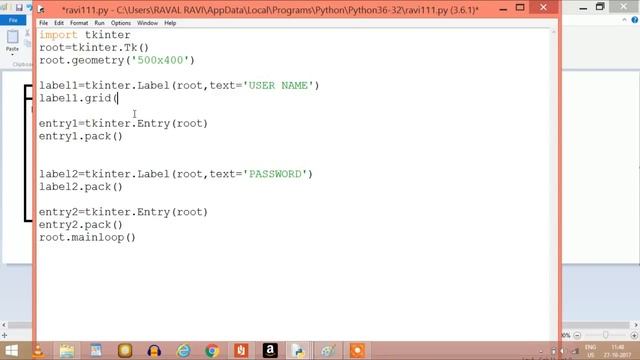Maximize the IDLE editor window
The image size is (640, 360).
coord(520,8)
